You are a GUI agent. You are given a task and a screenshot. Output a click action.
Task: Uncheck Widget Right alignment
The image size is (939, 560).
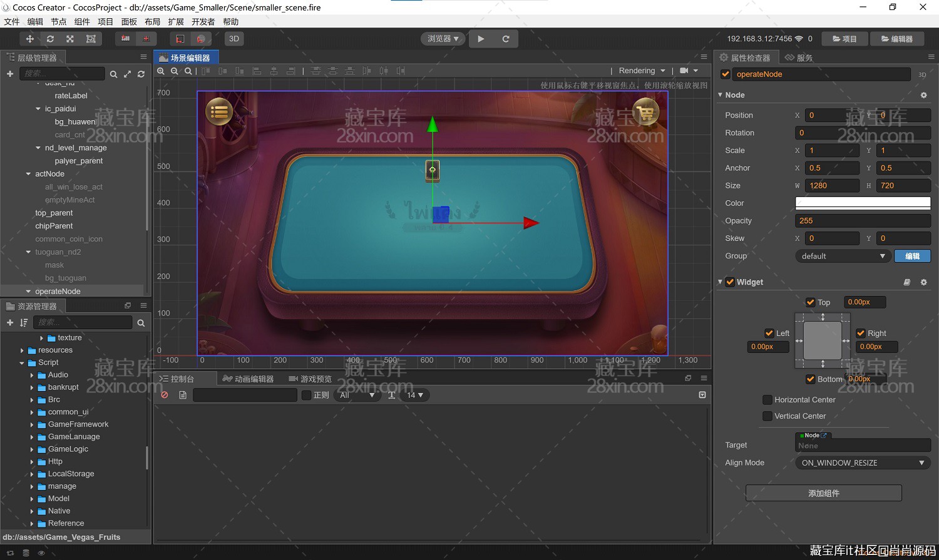[861, 333]
